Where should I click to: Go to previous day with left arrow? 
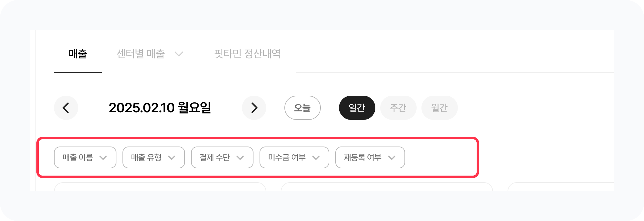[66, 108]
